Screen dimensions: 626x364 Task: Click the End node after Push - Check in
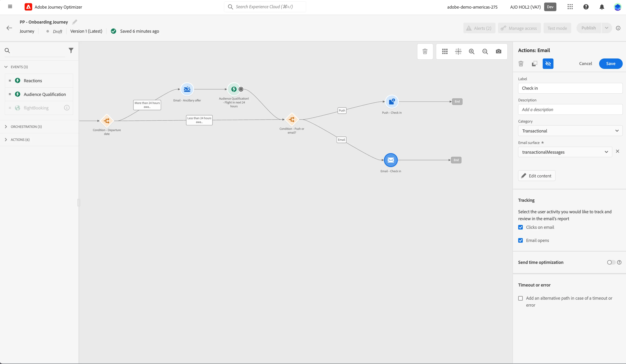[457, 101]
